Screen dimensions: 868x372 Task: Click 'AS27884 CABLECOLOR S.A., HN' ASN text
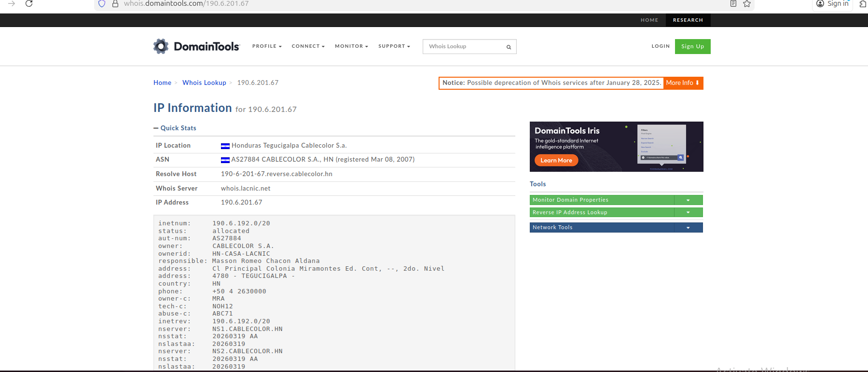click(x=282, y=159)
